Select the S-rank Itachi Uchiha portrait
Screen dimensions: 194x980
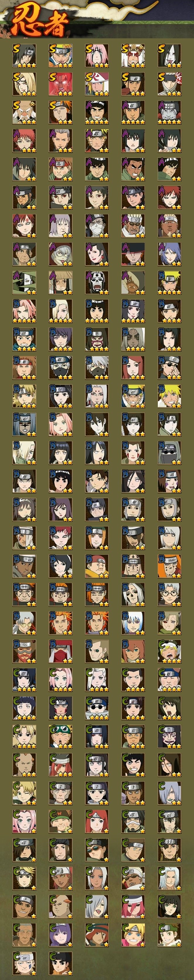24,56
